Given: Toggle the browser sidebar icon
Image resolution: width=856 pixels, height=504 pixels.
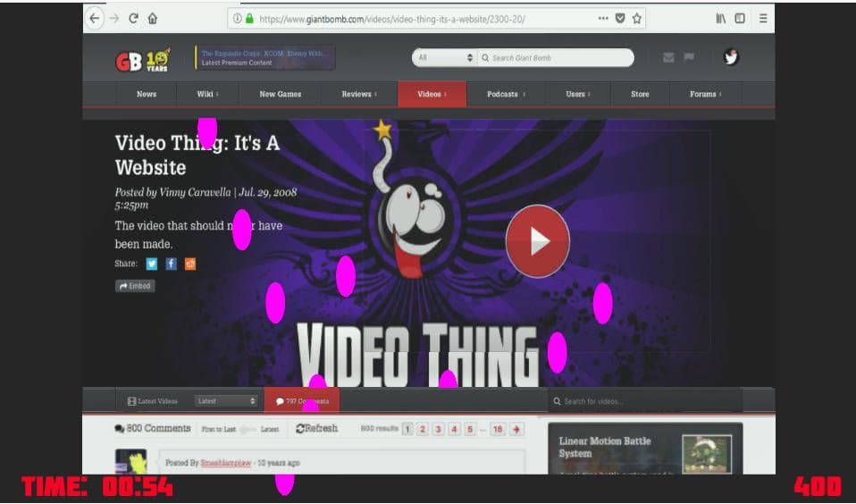Looking at the screenshot, I should point(740,19).
